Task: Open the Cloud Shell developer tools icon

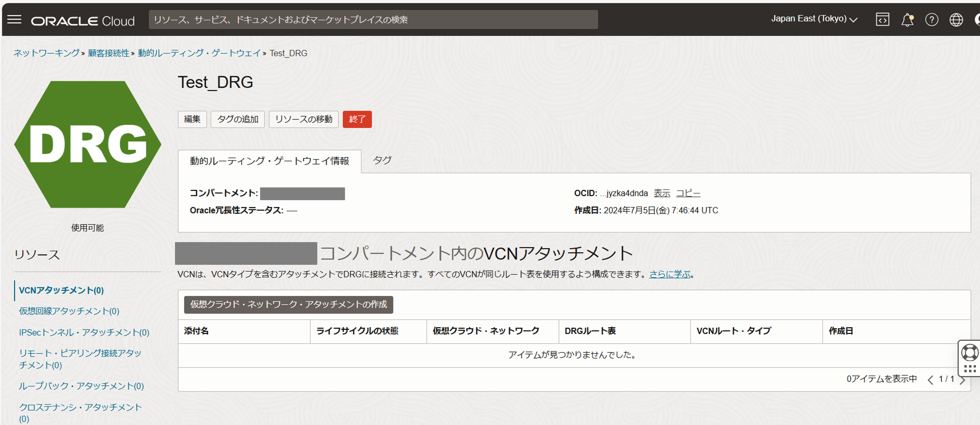Action: click(882, 19)
